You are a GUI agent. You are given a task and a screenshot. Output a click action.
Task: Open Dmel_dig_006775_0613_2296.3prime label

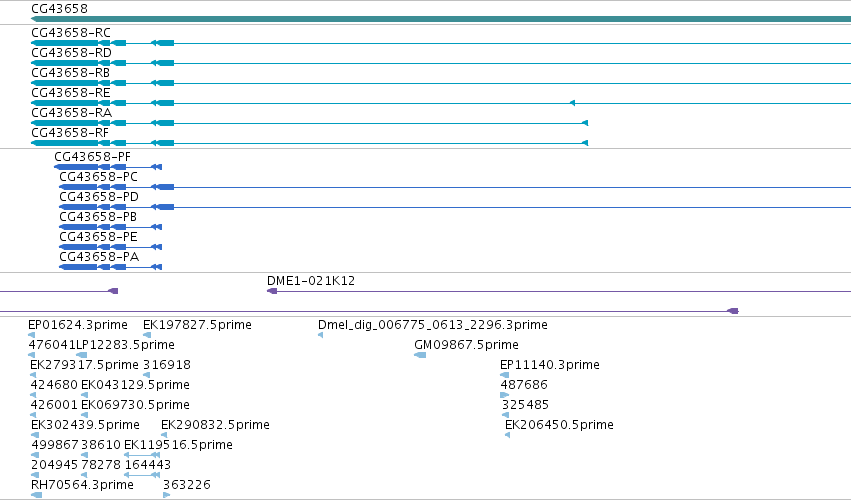433,325
